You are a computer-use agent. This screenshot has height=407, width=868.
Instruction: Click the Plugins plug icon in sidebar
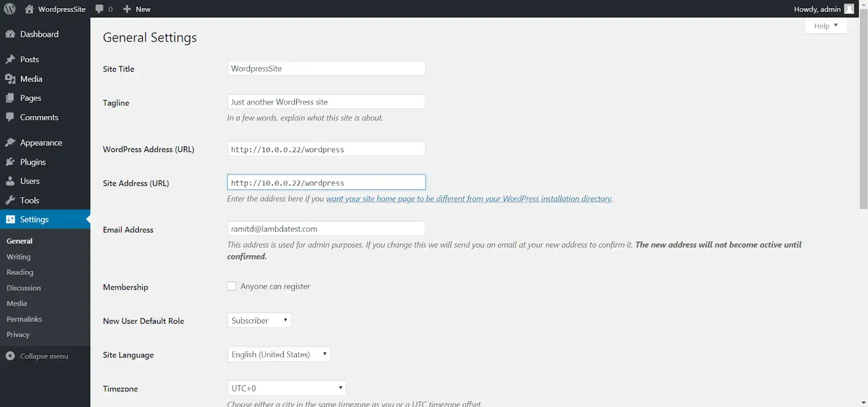(x=10, y=162)
